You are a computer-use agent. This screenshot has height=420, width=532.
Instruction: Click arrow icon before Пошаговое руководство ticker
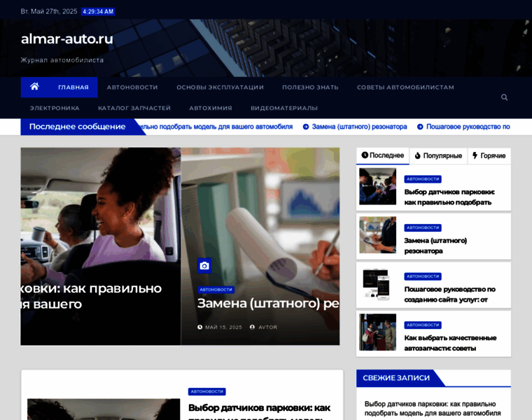point(420,127)
